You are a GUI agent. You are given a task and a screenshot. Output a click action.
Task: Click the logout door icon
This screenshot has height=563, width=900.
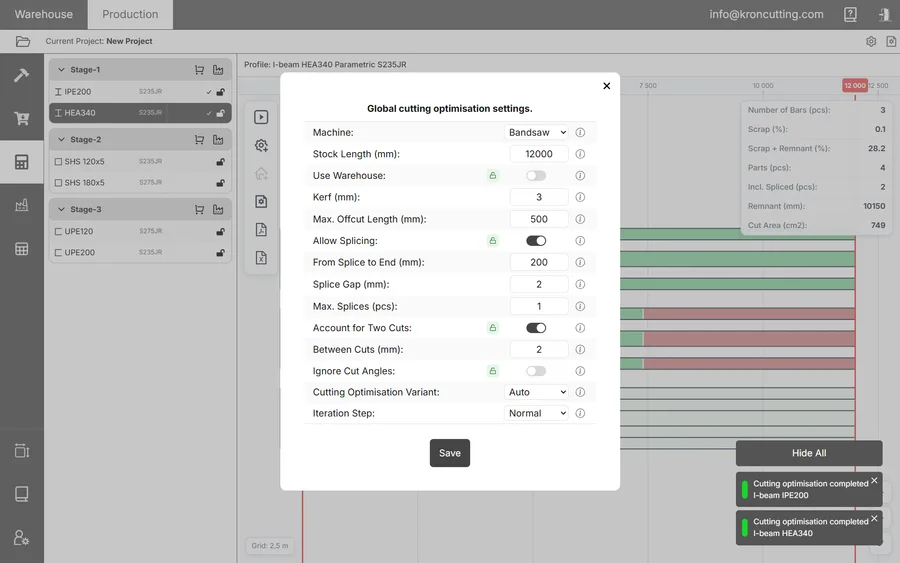click(885, 14)
